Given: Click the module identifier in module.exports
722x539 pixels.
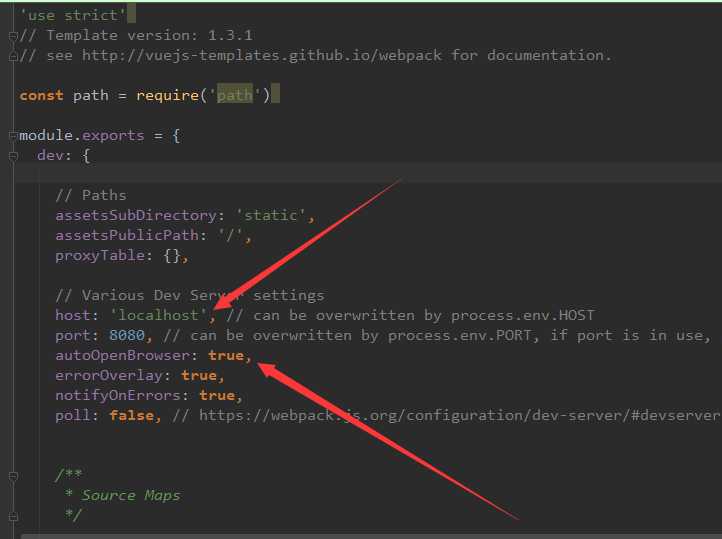Looking at the screenshot, I should pyautogui.click(x=46, y=135).
